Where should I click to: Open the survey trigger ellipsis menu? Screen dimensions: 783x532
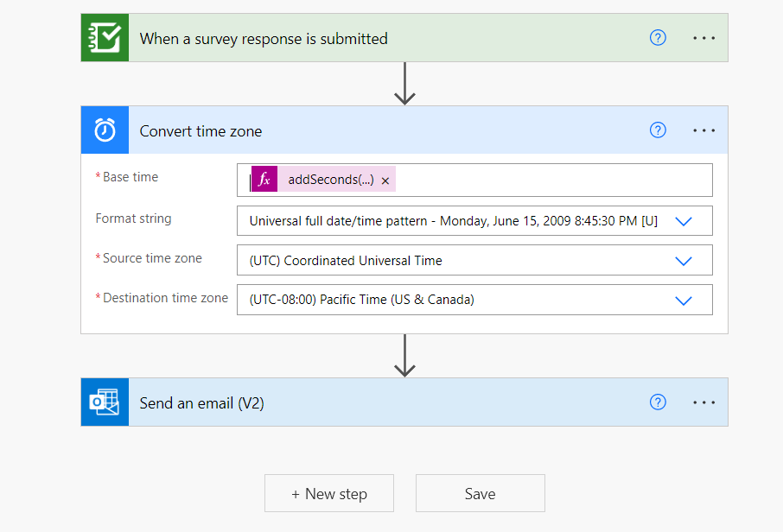pos(704,38)
